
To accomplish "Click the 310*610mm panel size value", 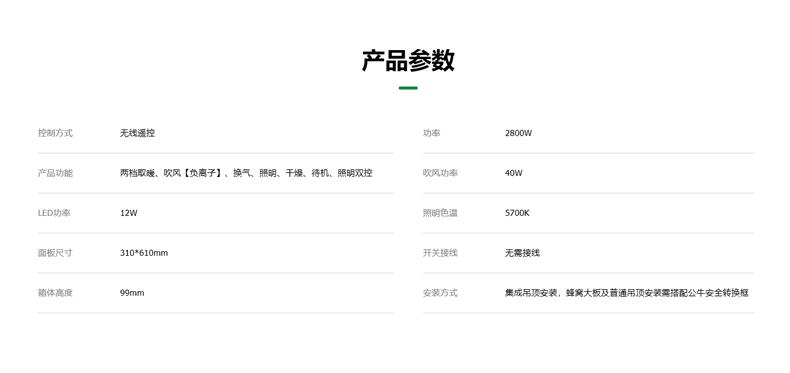I will [x=144, y=253].
